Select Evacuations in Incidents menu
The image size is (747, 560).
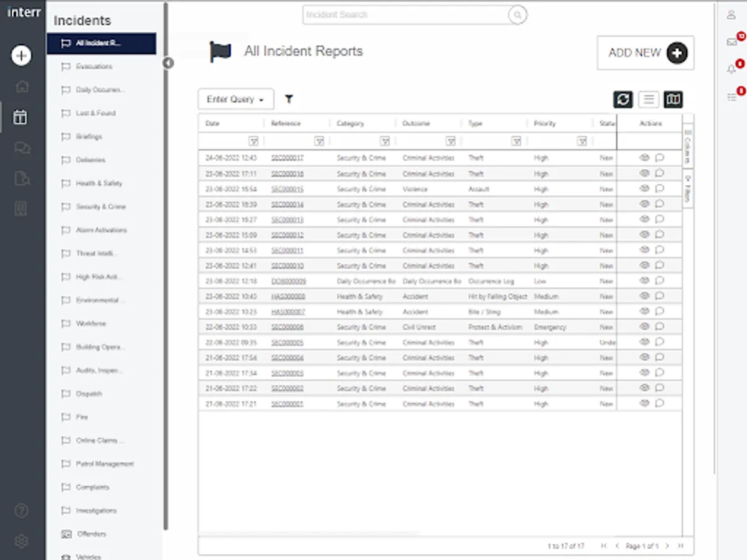tap(94, 67)
